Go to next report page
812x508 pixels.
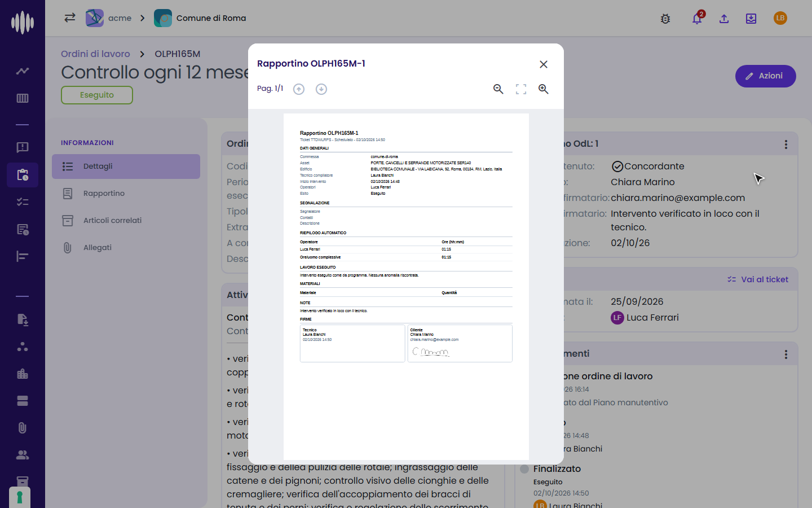321,89
